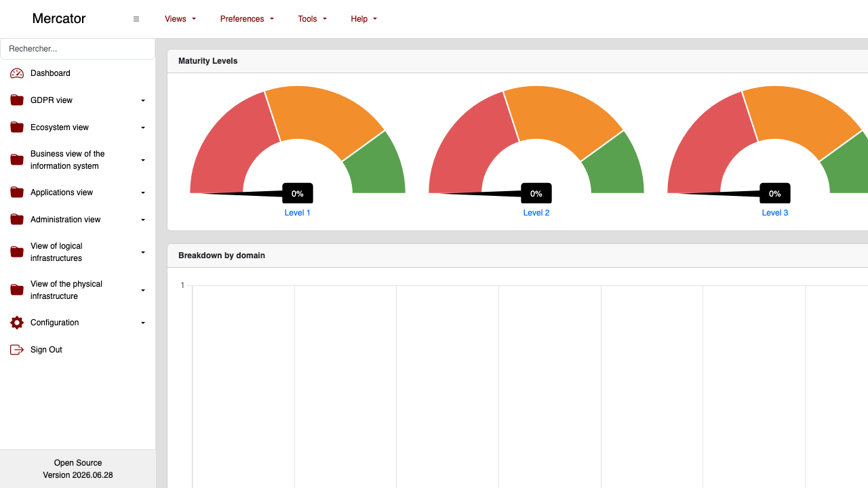The image size is (868, 488).
Task: Expand the Administration view caret
Action: point(143,220)
